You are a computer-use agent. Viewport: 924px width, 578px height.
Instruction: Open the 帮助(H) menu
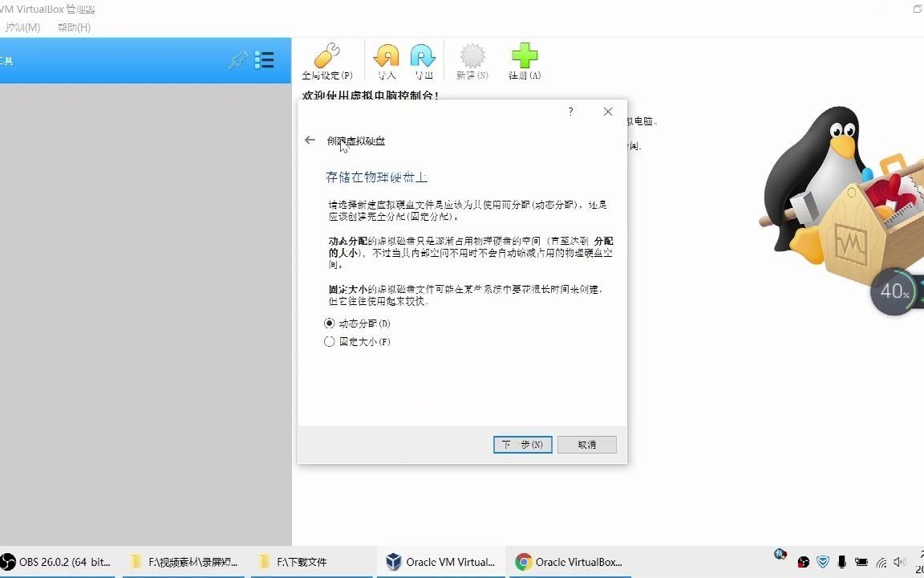coord(72,26)
